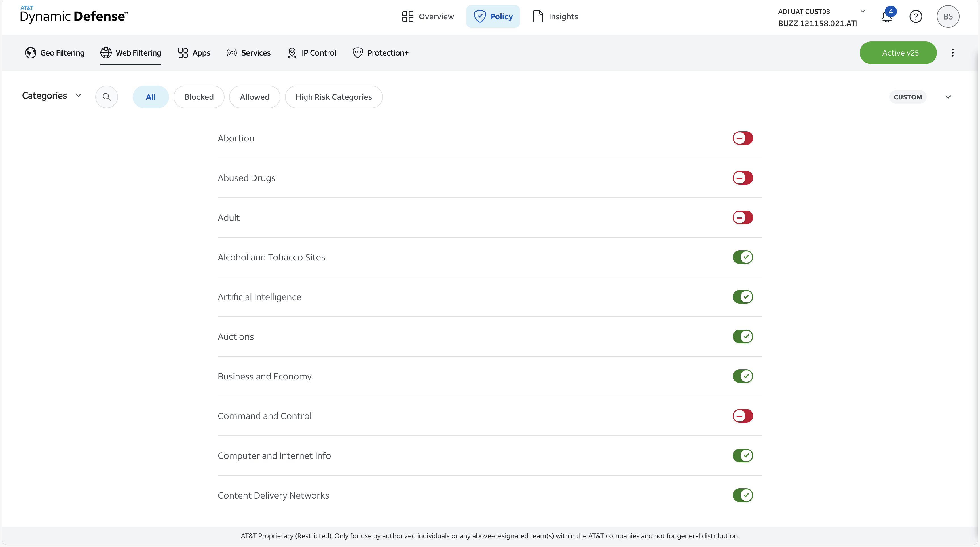Toggle the Adult category switch
980x547 pixels.
pos(743,217)
